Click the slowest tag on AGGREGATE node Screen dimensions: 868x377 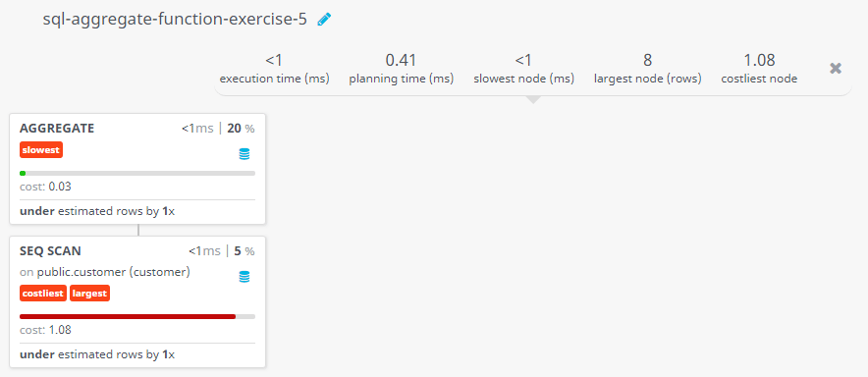coord(41,150)
